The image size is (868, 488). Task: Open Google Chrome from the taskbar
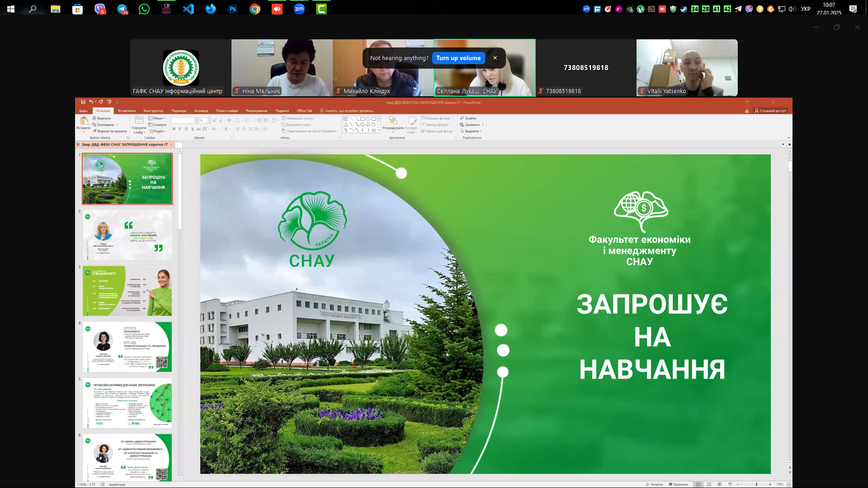255,9
